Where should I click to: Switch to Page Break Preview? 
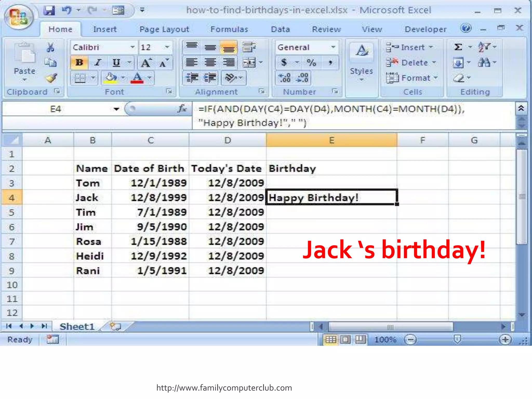pos(360,340)
